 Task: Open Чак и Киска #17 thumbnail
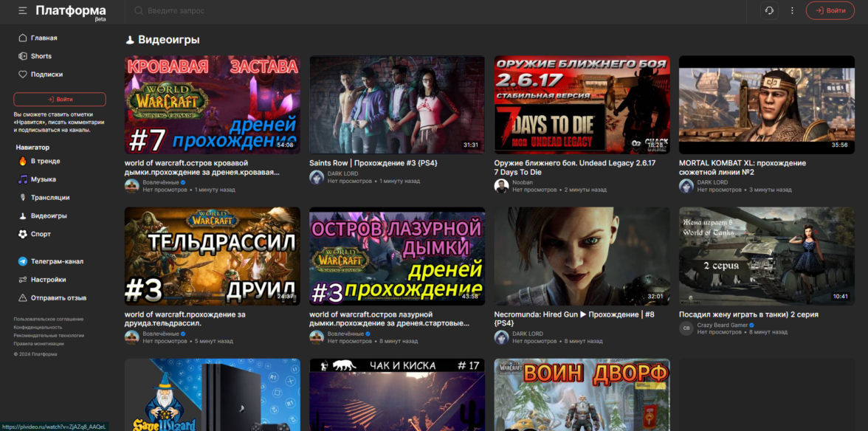tap(397, 395)
